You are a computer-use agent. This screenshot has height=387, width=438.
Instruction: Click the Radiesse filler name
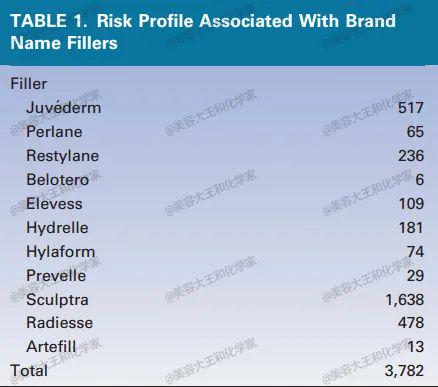tap(60, 323)
